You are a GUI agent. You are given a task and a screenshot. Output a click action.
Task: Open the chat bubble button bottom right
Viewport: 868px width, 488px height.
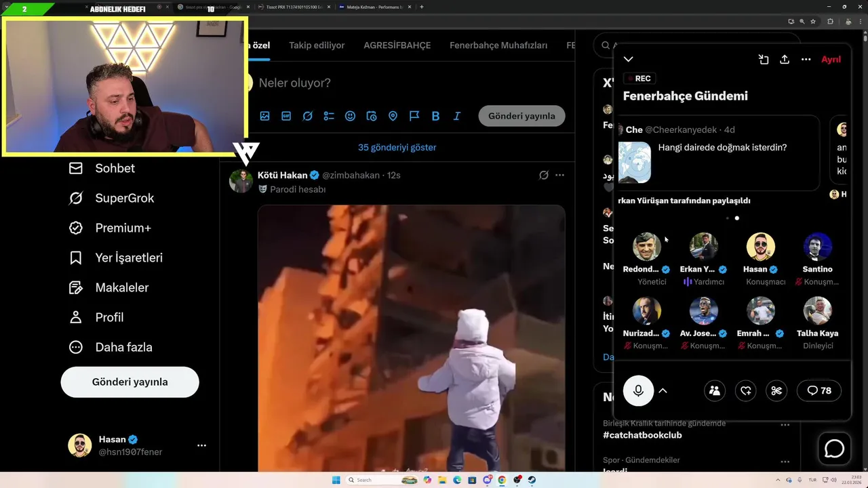click(834, 449)
